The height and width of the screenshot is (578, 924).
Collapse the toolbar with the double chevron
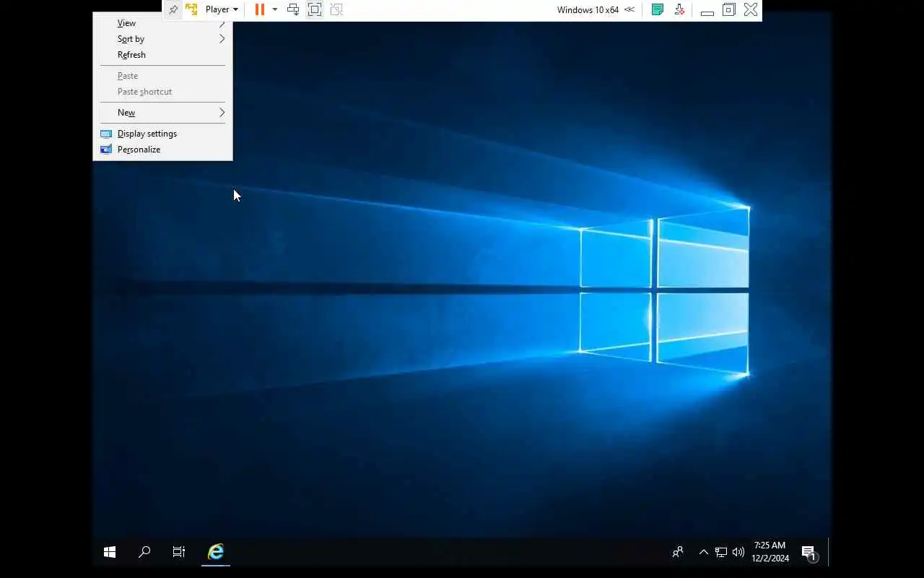click(x=629, y=9)
